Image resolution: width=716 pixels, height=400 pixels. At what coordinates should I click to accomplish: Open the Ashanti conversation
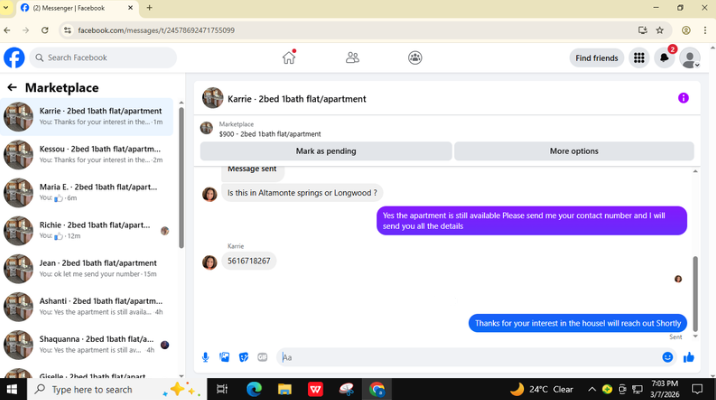tap(87, 306)
